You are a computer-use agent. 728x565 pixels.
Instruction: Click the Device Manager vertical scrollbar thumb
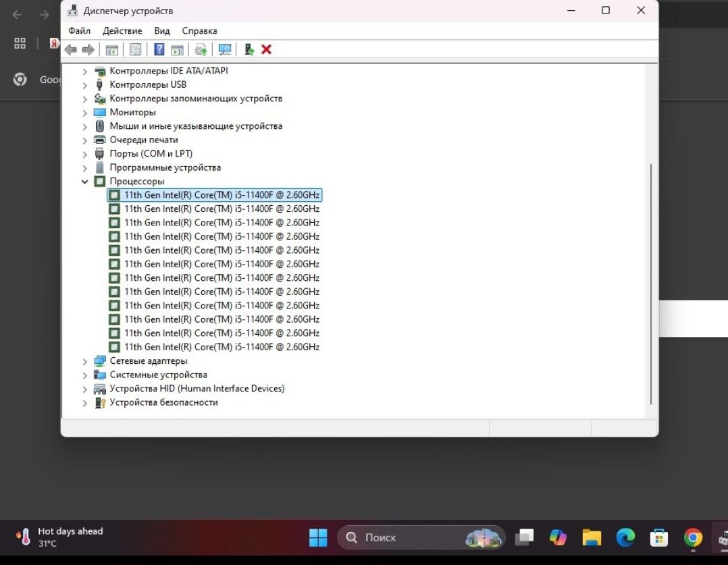pyautogui.click(x=651, y=284)
